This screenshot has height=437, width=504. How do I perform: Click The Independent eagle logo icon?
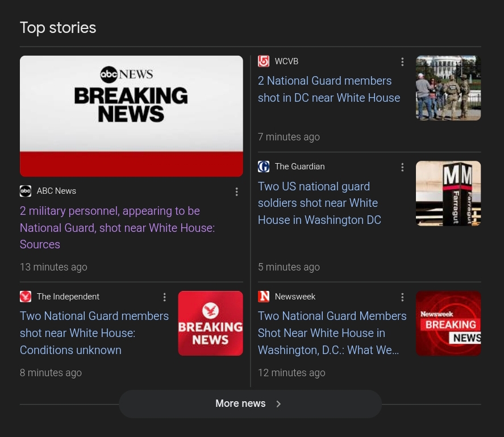point(26,297)
